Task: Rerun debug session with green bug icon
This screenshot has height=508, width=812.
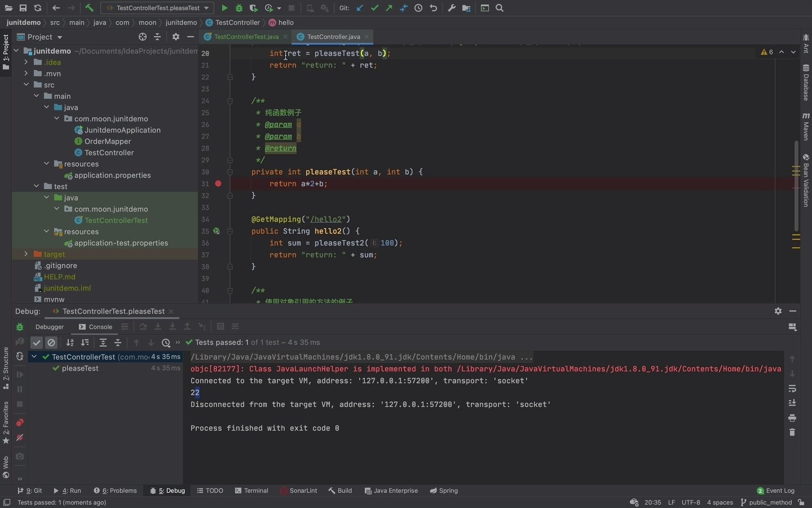Action: coord(20,326)
